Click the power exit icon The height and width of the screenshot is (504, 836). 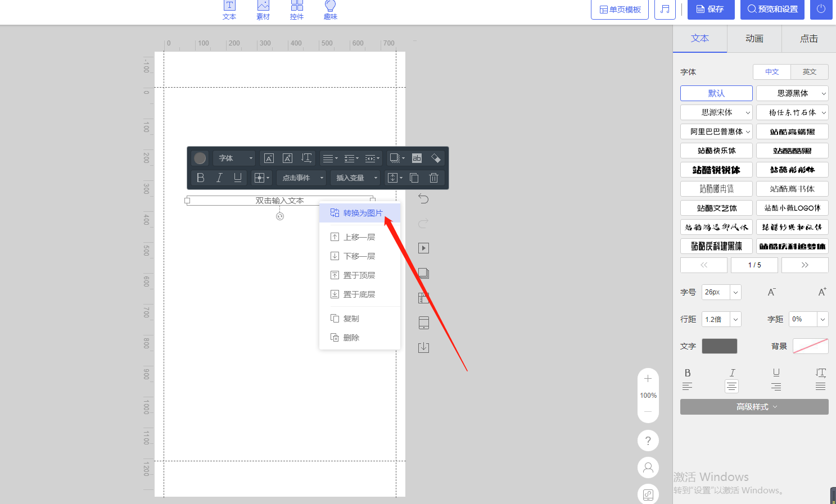pyautogui.click(x=821, y=10)
